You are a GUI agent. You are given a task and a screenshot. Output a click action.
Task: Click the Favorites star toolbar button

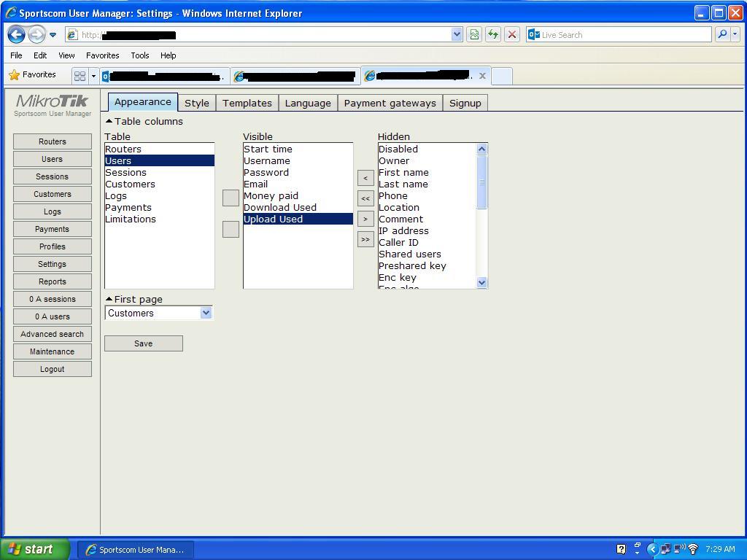coord(32,75)
